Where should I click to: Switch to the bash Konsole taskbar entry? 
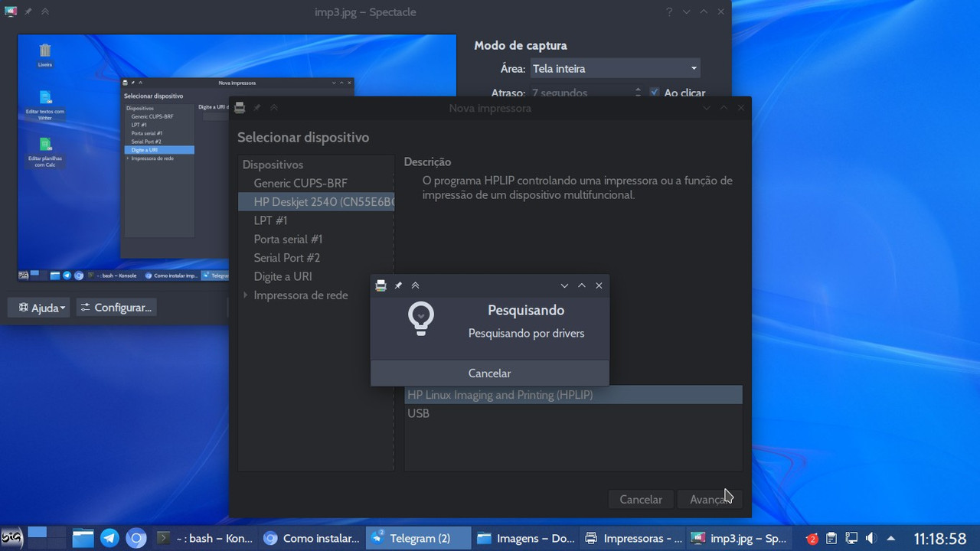(204, 538)
